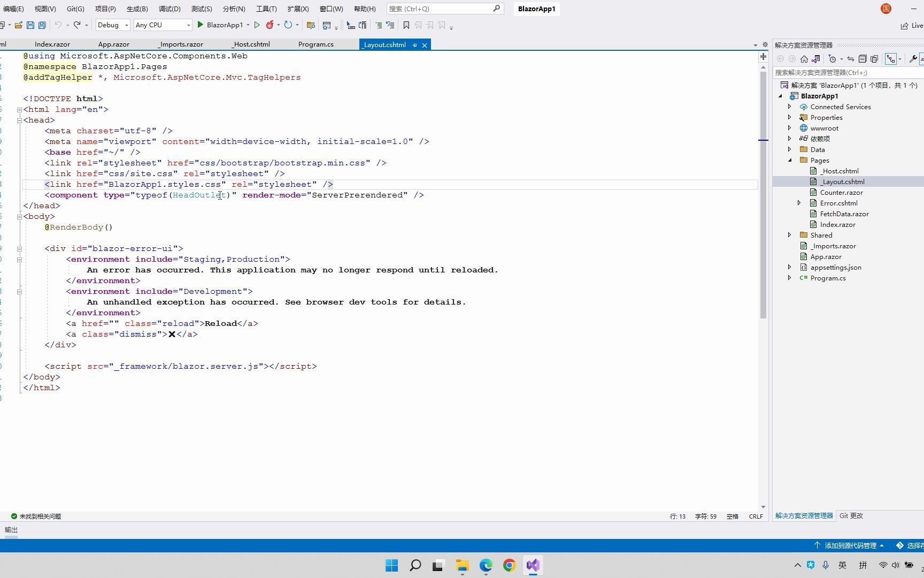The height and width of the screenshot is (578, 924).
Task: Toggle the pin on _Layout.cshtml tab
Action: 415,45
